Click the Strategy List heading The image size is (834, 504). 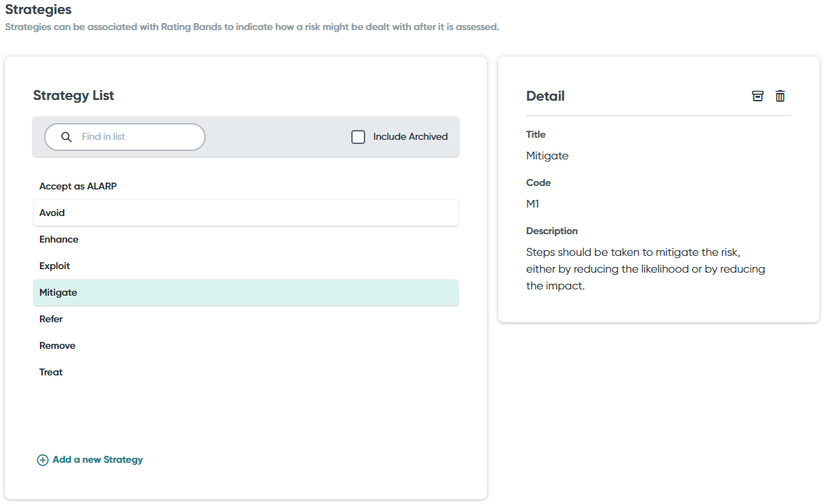pyautogui.click(x=73, y=95)
